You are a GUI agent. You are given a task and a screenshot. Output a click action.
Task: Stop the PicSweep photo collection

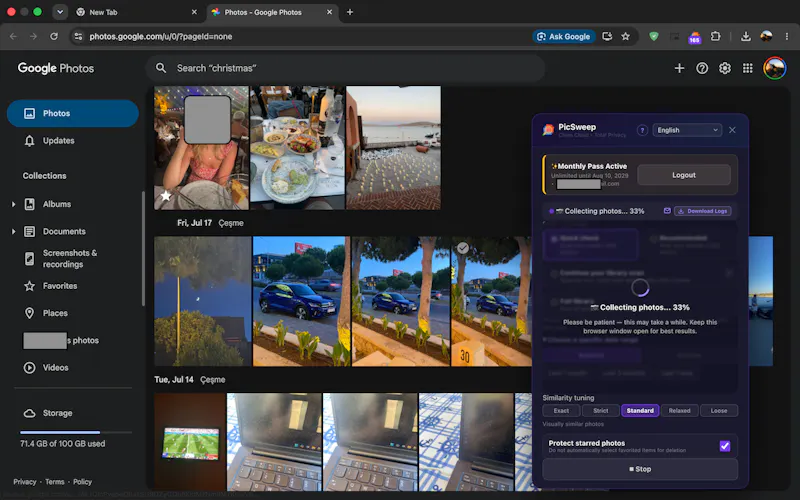[x=640, y=469]
